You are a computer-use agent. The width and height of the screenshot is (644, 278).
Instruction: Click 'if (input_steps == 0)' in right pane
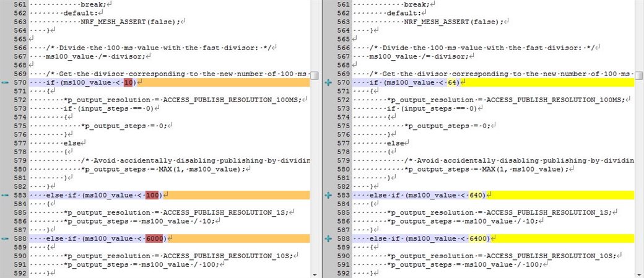[432, 108]
